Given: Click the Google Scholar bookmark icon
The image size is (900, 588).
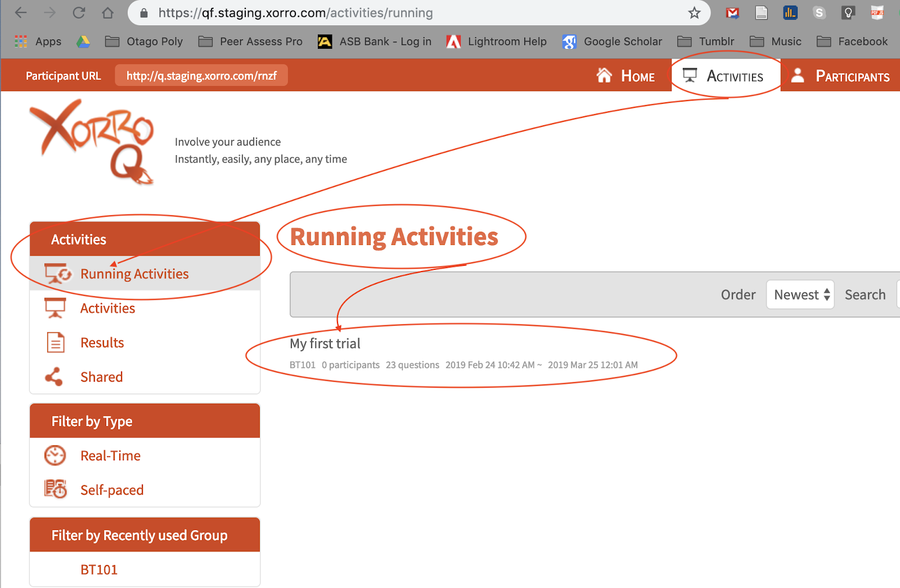Looking at the screenshot, I should click(569, 42).
